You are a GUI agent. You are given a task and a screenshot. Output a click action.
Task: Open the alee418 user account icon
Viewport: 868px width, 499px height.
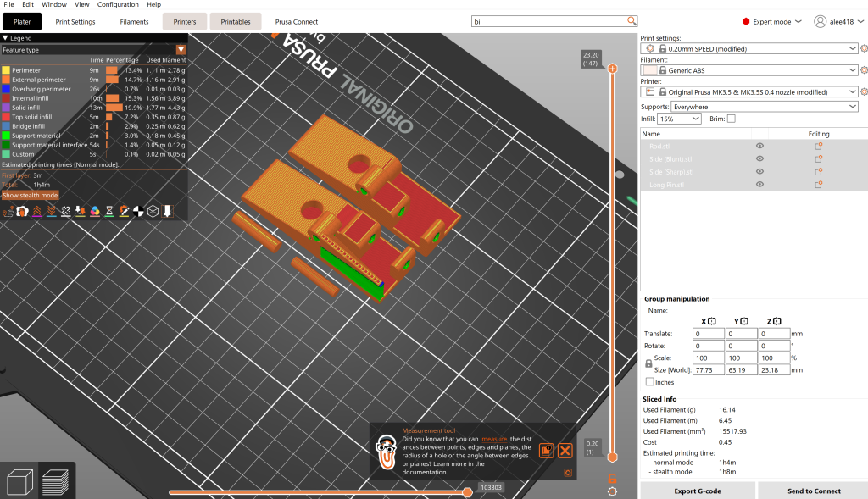pos(820,21)
